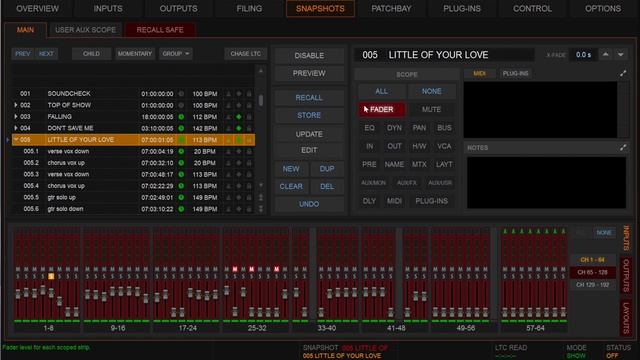Open the OVERVIEW tab
The height and width of the screenshot is (360, 640).
(x=37, y=9)
